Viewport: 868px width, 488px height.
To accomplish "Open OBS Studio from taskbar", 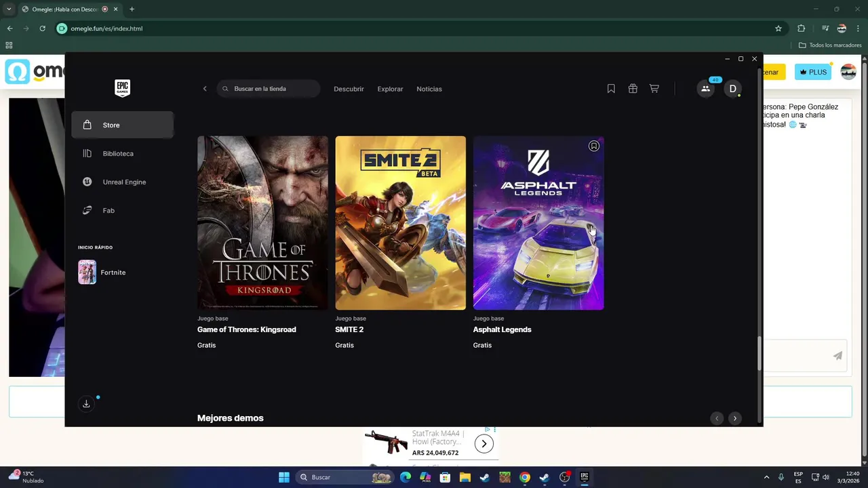I will tap(564, 477).
